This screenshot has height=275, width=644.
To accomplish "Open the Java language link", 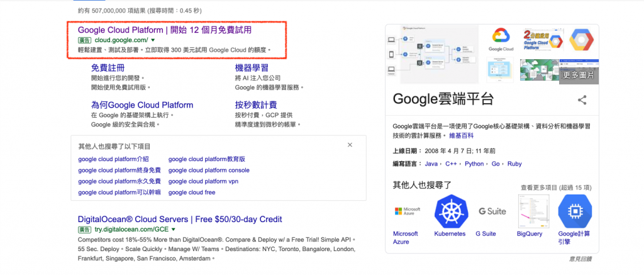I will click(x=431, y=164).
